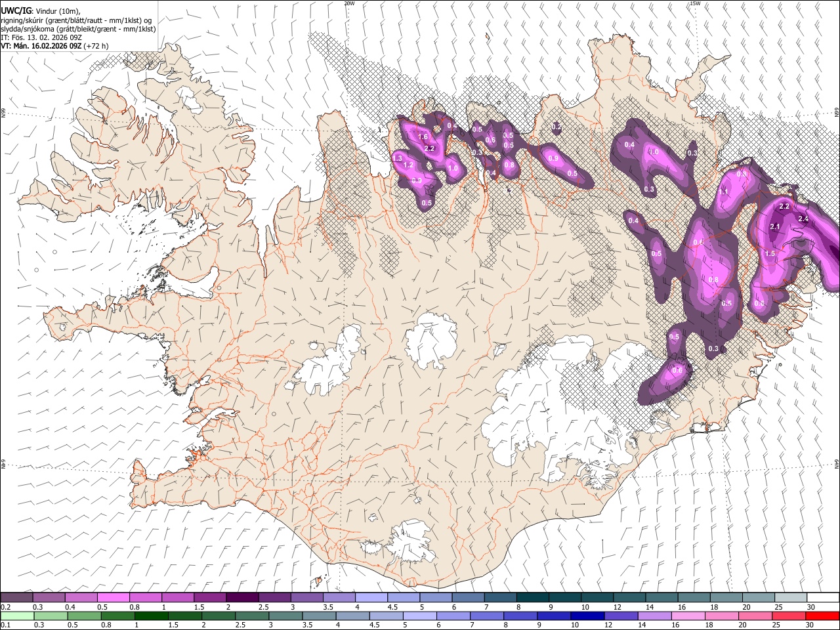Click the white 30 swatch in the upper scale
840x630 pixels.
point(823,598)
